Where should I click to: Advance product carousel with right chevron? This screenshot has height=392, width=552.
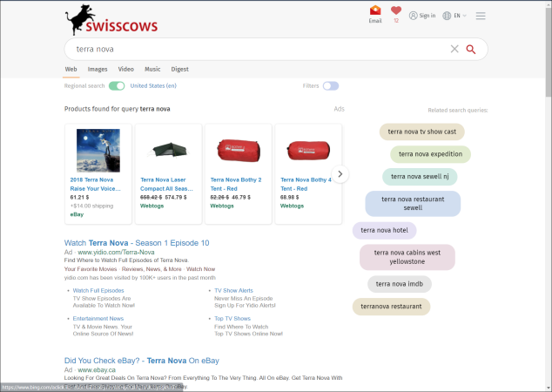[x=340, y=174]
